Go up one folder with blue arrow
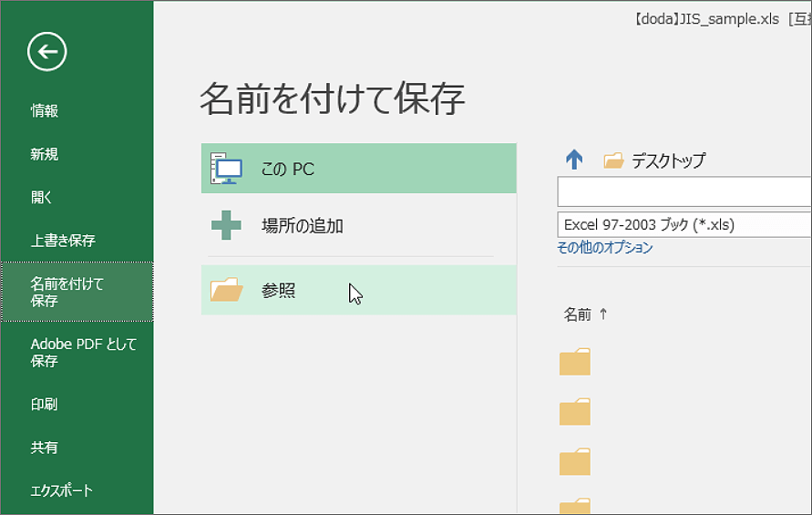Viewport: 812px width, 515px height. 574,160
